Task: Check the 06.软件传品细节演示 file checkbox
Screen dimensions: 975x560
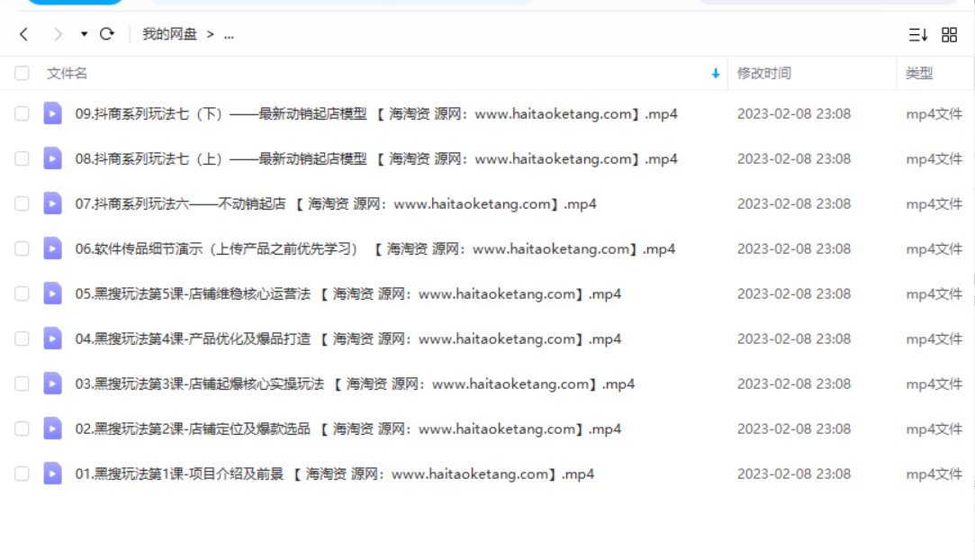Action: (x=22, y=248)
